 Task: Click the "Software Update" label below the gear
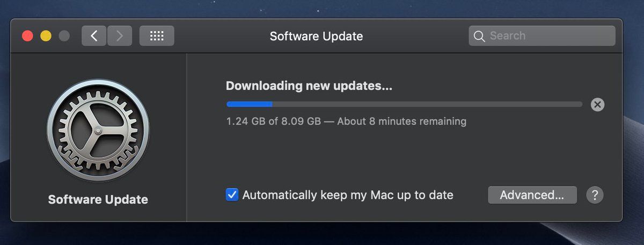click(x=98, y=200)
